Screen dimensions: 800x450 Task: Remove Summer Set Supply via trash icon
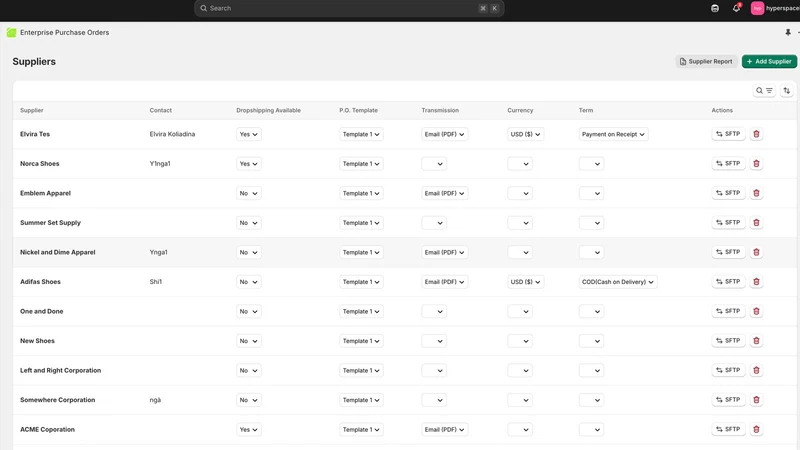coord(756,223)
